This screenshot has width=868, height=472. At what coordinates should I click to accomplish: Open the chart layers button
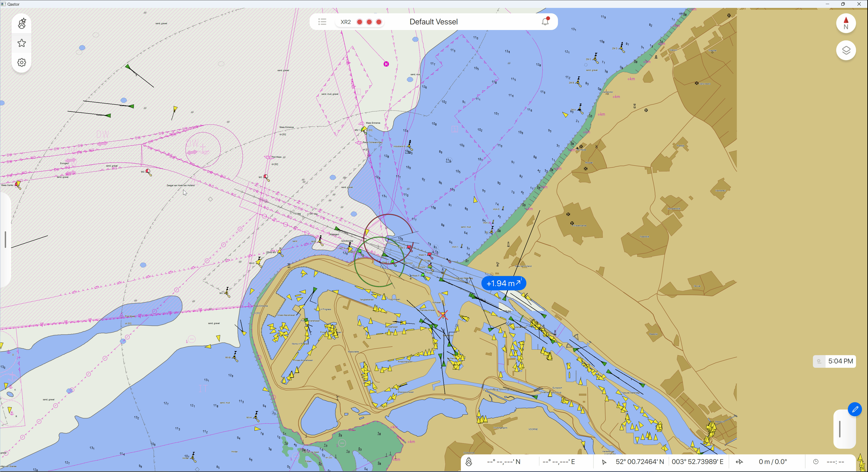pos(846,51)
